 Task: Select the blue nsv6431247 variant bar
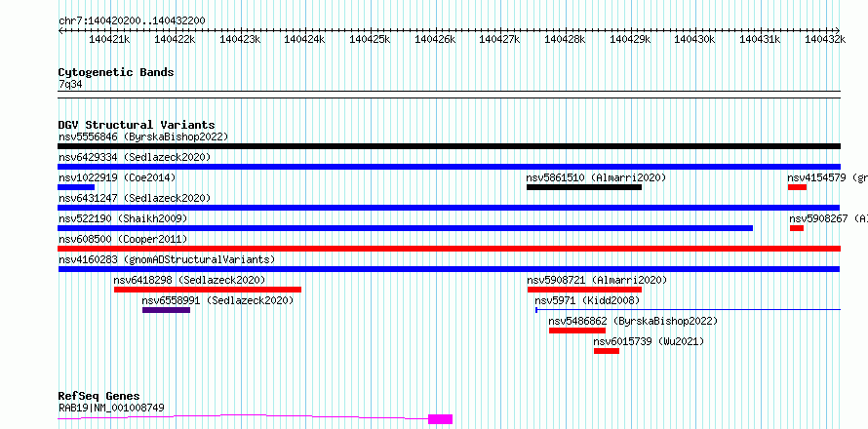point(449,208)
